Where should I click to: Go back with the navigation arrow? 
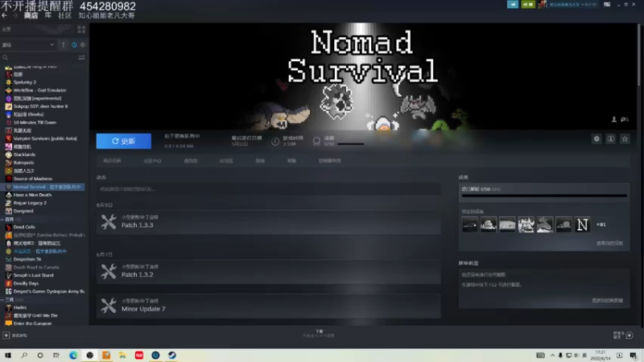[x=5, y=15]
